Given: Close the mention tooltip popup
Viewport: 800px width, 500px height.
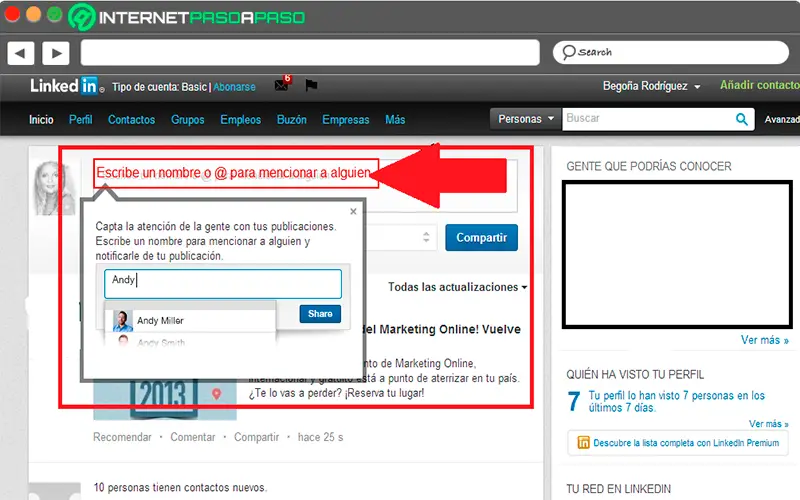Looking at the screenshot, I should pos(353,211).
